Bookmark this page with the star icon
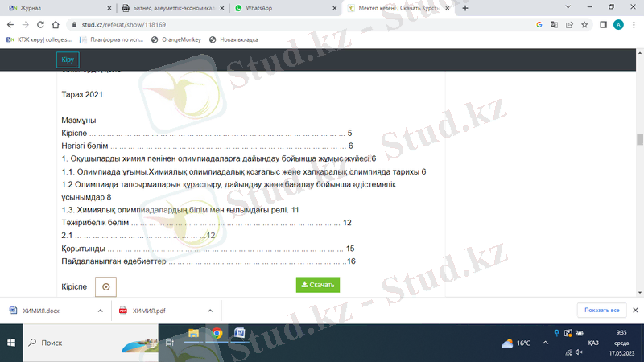This screenshot has height=362, width=644. point(584,25)
